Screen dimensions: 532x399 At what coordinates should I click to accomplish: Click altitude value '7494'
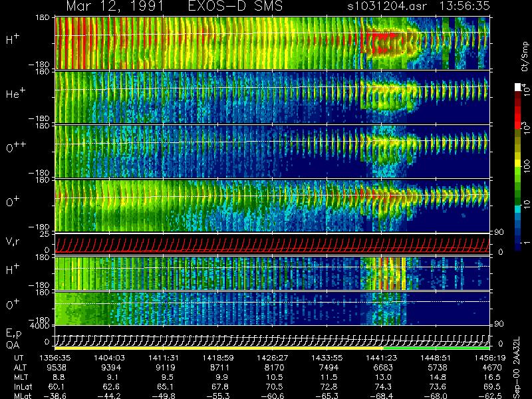329,368
